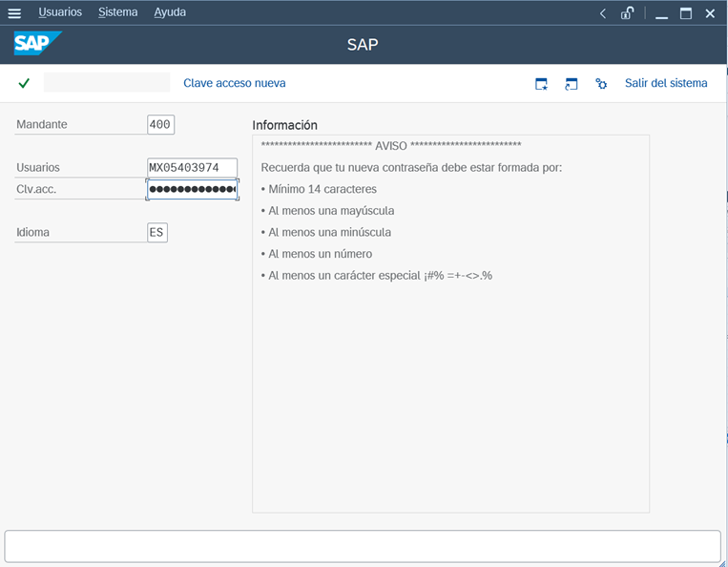Click the transaction command field

106,83
